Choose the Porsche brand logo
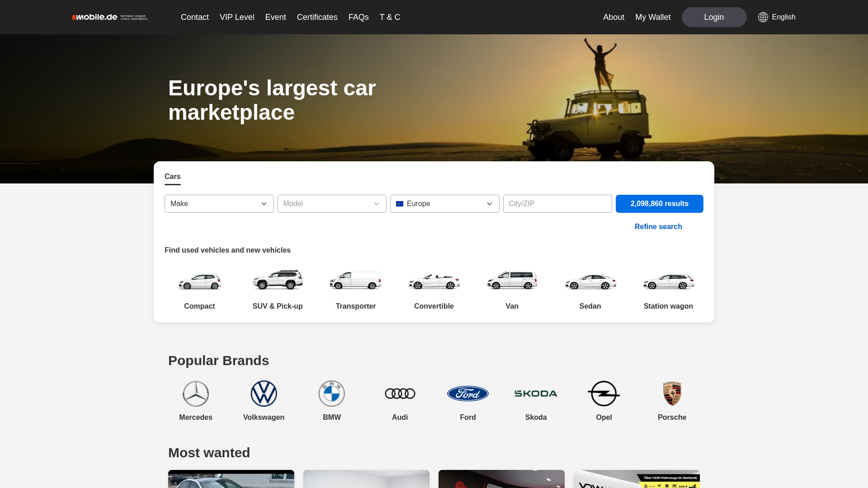This screenshot has height=488, width=868. [672, 394]
